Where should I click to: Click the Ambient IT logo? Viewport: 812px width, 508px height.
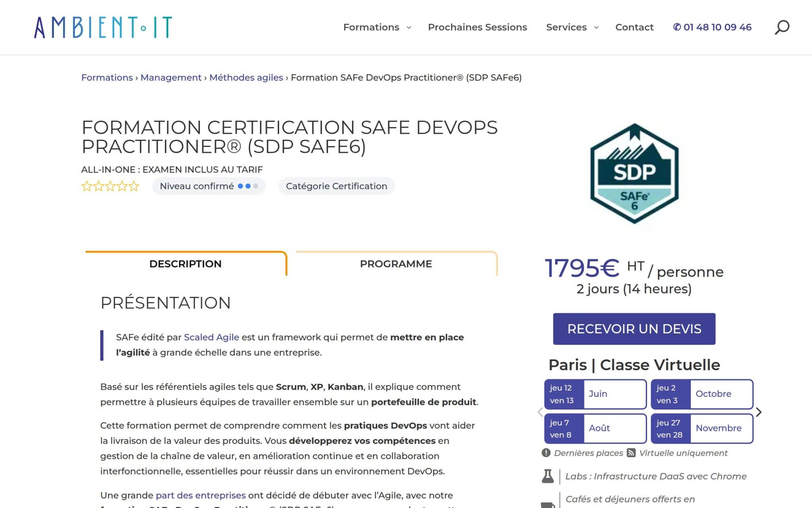(103, 27)
